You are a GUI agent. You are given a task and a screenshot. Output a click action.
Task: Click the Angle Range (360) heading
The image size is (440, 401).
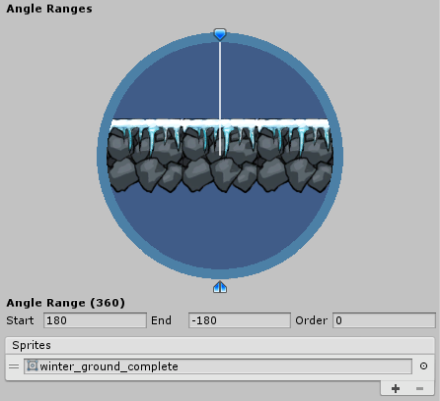(x=66, y=303)
